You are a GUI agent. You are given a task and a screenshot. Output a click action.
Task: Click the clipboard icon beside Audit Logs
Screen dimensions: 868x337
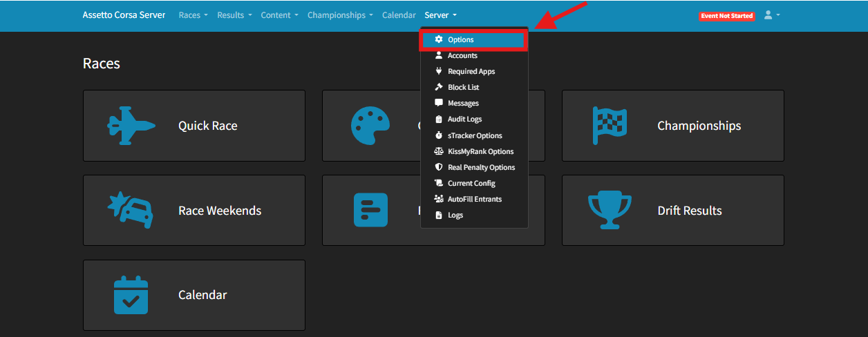439,119
